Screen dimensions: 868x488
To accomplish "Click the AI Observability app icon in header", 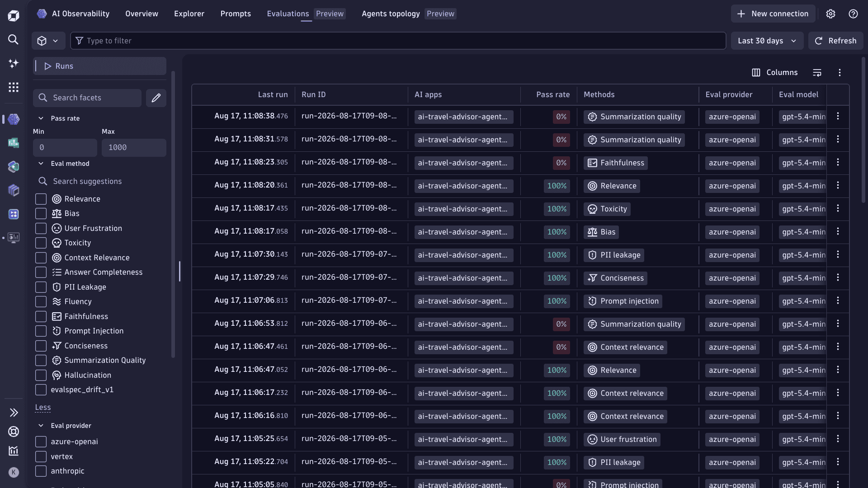I will (x=42, y=14).
